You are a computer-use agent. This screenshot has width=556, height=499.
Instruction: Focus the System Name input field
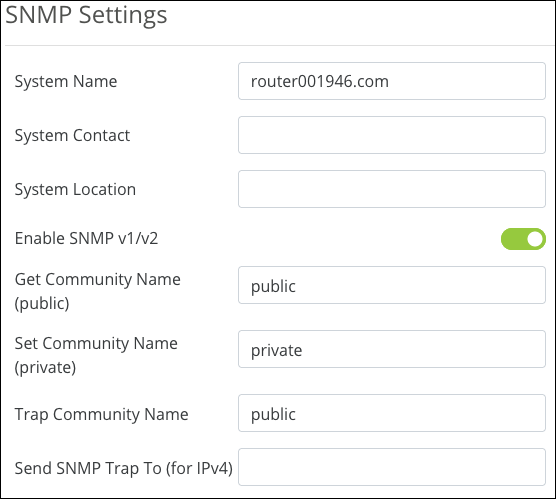click(x=392, y=81)
